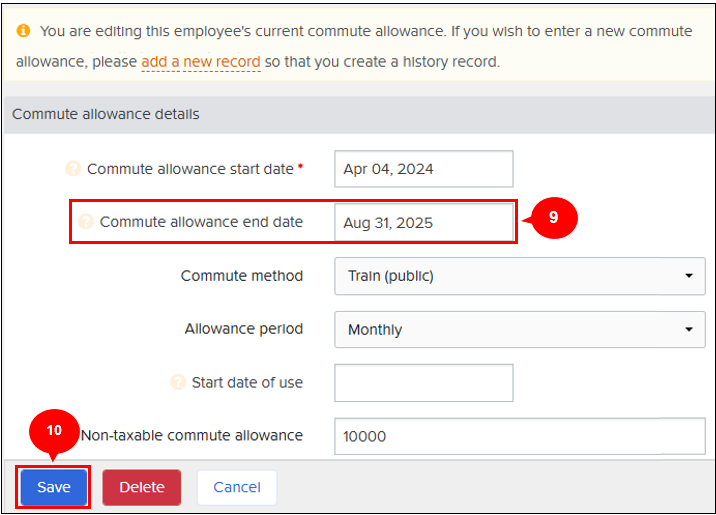Screen dimensions: 716x515
Task: Open the Allowance period dropdown
Action: tap(520, 329)
